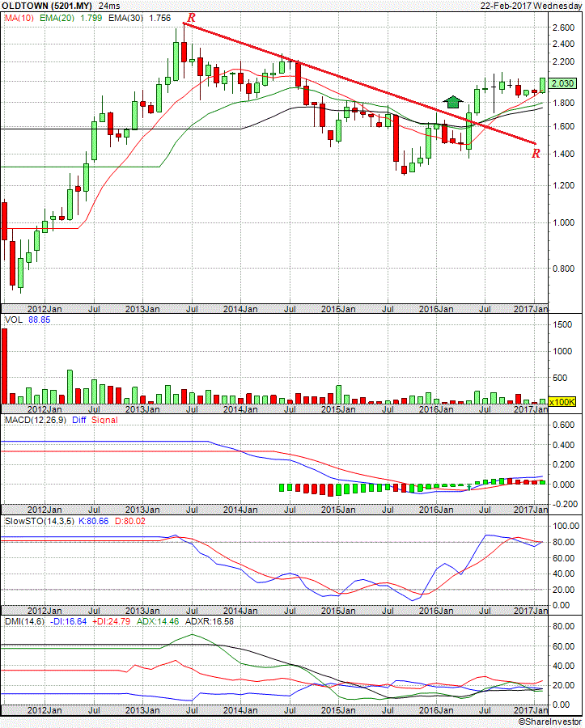Click the 2.600 price axis label

[x=564, y=28]
